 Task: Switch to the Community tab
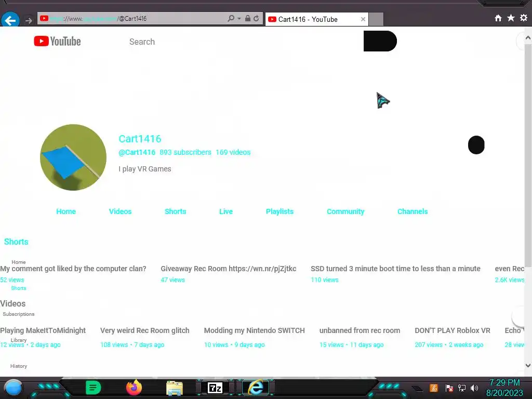pyautogui.click(x=345, y=211)
